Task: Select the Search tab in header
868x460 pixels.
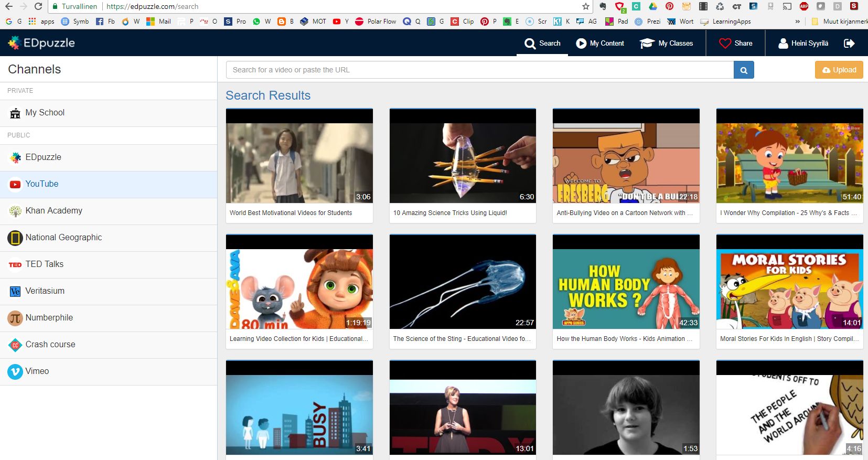Action: (x=543, y=43)
